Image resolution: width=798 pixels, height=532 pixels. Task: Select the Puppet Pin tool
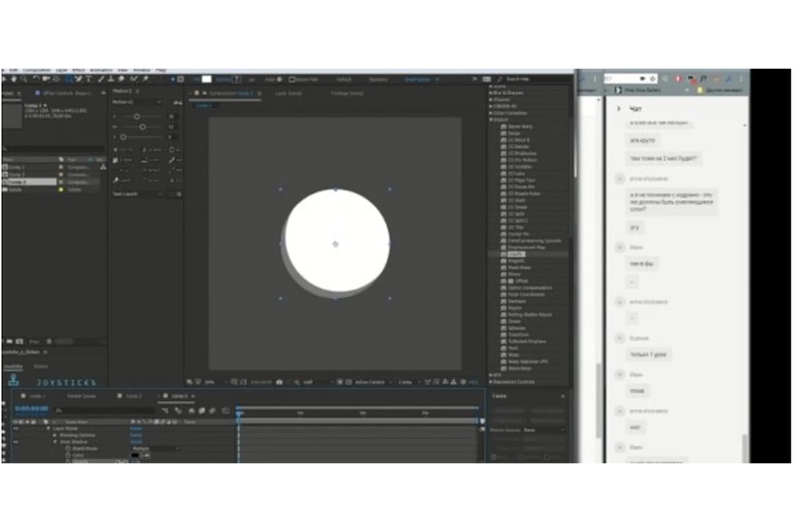(x=146, y=79)
